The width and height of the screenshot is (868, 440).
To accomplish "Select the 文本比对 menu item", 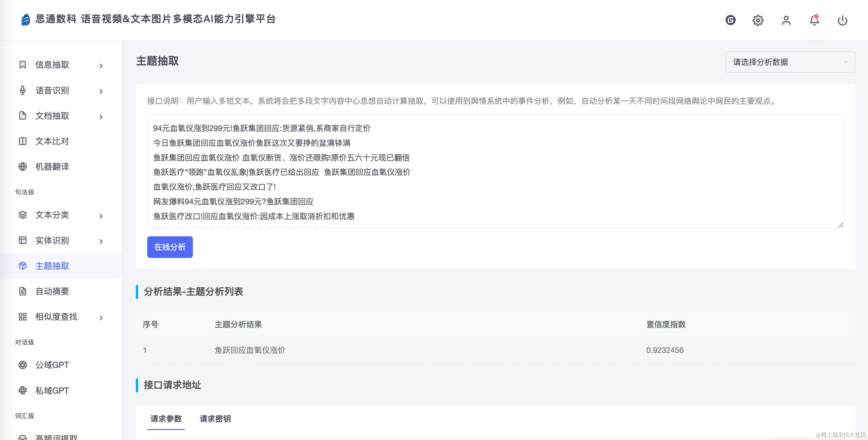I will pos(52,141).
